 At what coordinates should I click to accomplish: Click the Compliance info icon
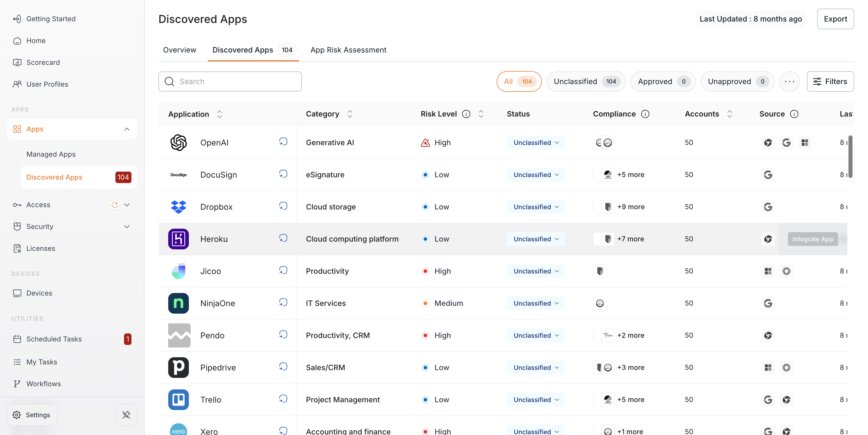click(x=645, y=114)
